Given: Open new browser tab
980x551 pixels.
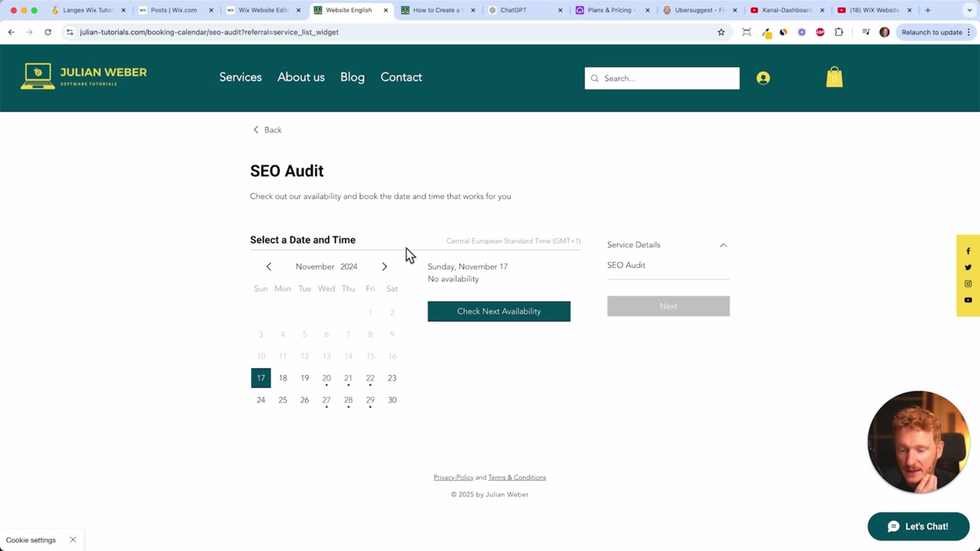Looking at the screenshot, I should pos(928,10).
